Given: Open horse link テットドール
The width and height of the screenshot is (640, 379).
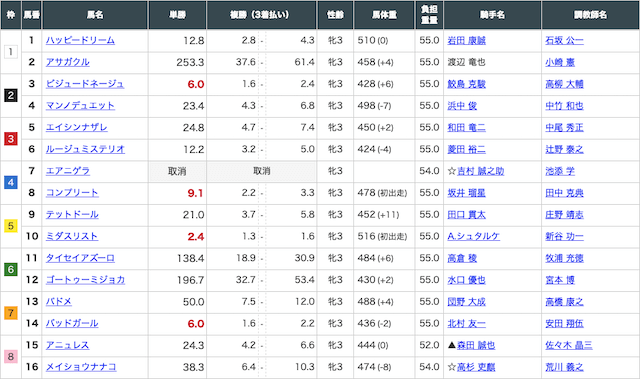Looking at the screenshot, I should click(72, 215).
